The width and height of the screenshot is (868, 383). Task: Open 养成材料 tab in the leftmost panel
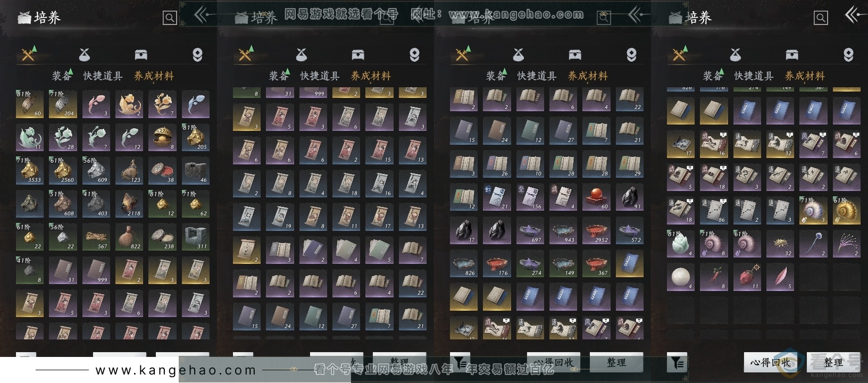tap(154, 76)
